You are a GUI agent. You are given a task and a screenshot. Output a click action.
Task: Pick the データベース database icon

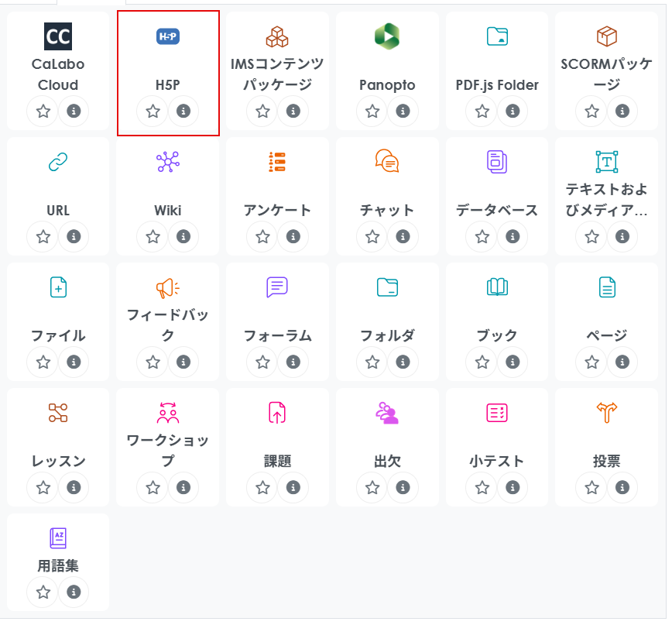click(x=497, y=161)
